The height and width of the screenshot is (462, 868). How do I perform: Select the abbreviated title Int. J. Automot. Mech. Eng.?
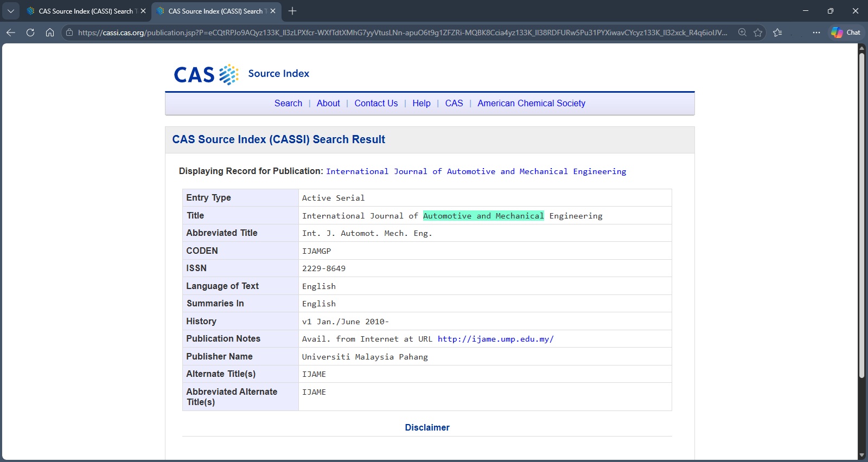[x=367, y=233]
